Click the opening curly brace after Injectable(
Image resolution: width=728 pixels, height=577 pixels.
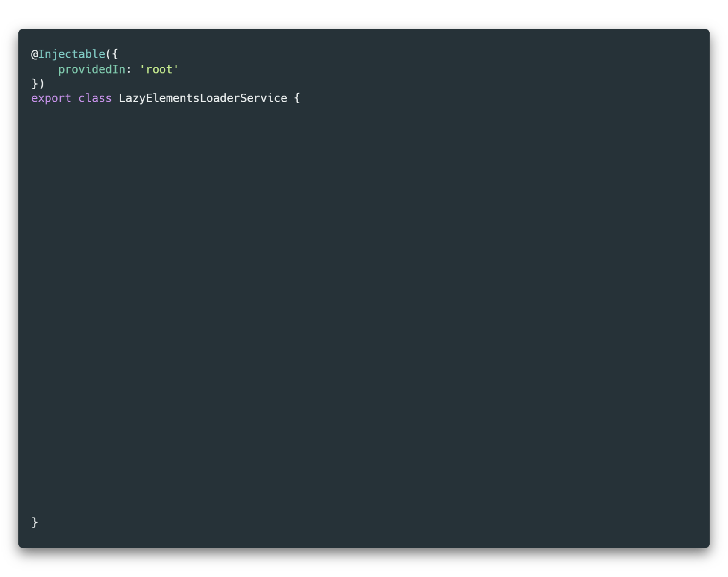point(115,54)
